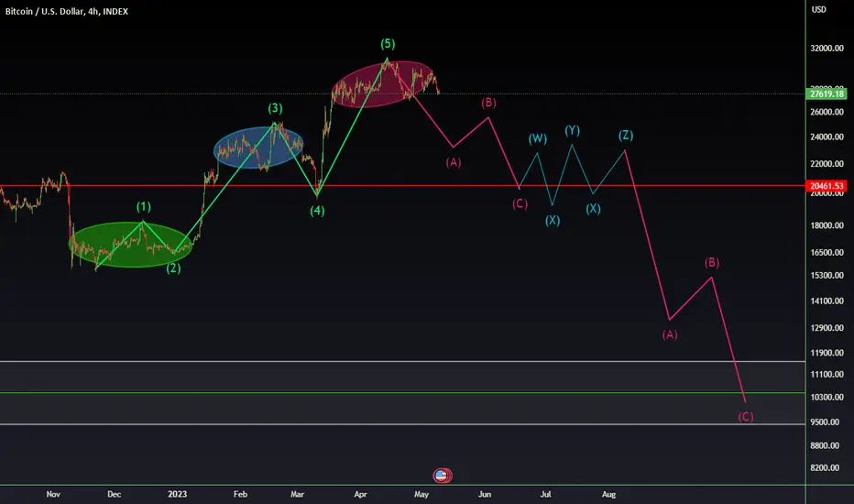The image size is (854, 504).
Task: Click the blue (Z) wave label
Action: (625, 136)
